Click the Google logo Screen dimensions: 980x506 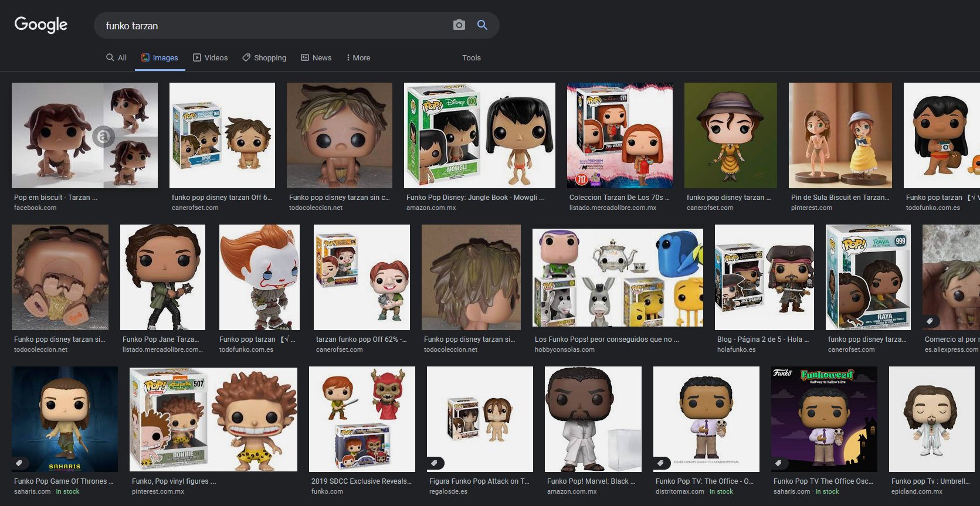click(x=41, y=25)
